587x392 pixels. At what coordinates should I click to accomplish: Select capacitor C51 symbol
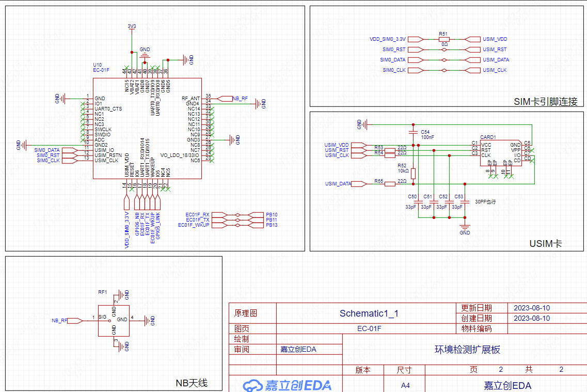point(434,202)
